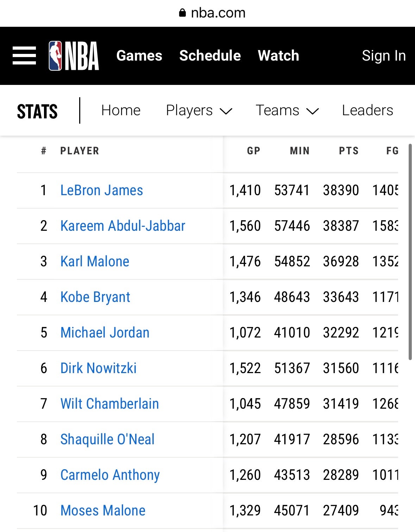
Task: Tap the lock icon beside nba.com
Action: pos(182,13)
